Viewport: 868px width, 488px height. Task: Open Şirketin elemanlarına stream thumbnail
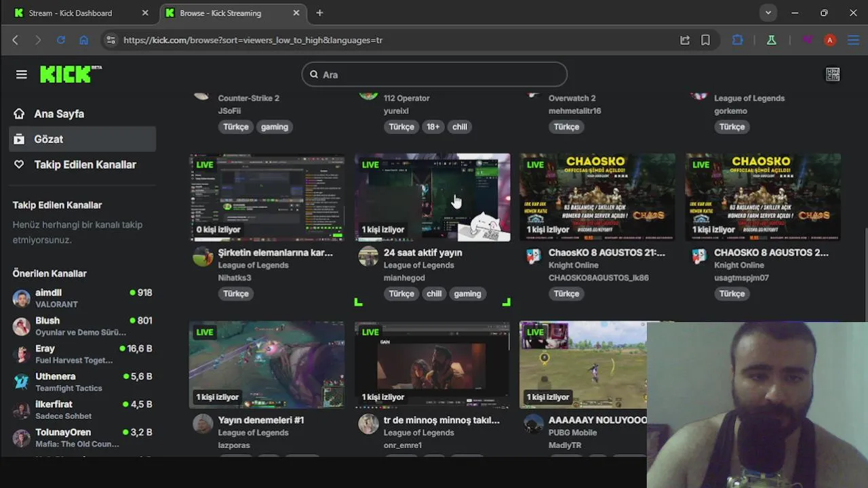tap(267, 197)
